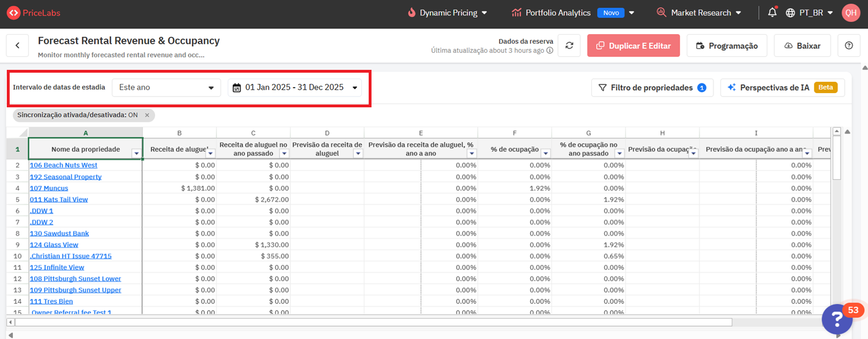The width and height of the screenshot is (868, 339).
Task: Open the Market Research menu
Action: [x=699, y=12]
